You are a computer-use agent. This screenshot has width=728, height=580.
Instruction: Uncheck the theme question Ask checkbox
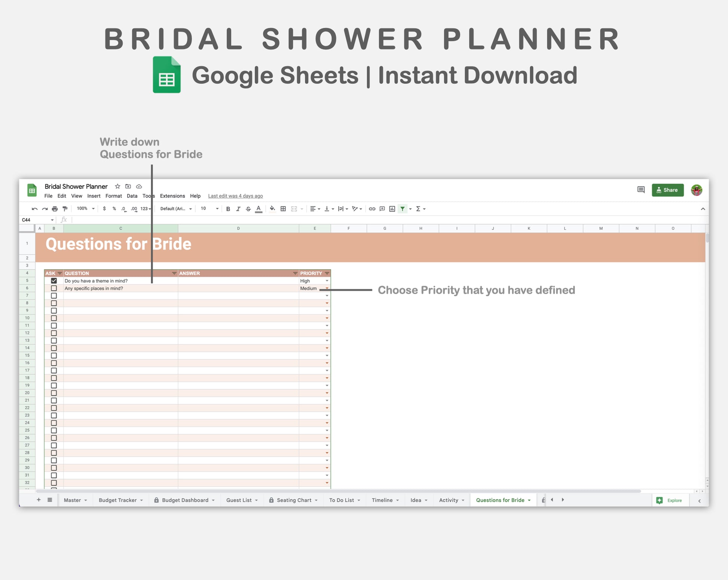tap(54, 281)
